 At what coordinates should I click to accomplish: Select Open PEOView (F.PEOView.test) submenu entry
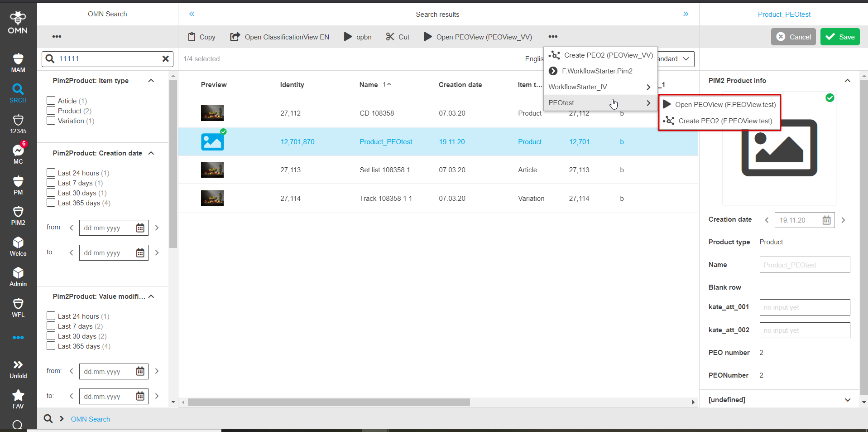pos(724,105)
